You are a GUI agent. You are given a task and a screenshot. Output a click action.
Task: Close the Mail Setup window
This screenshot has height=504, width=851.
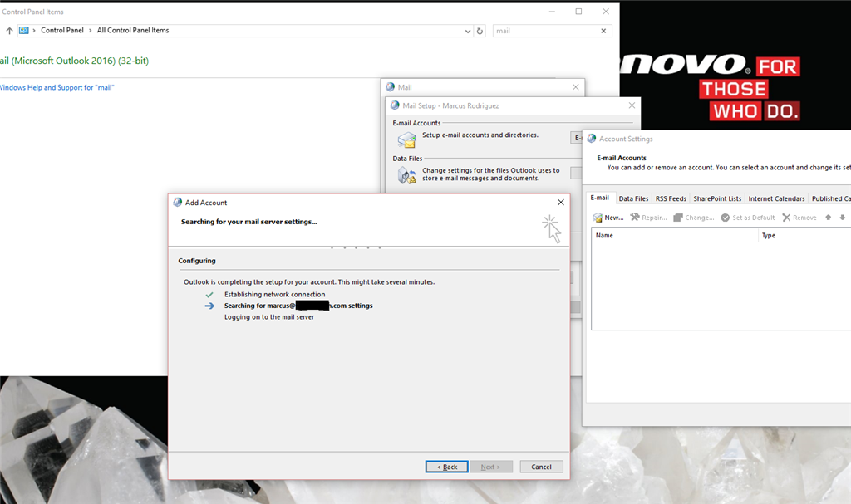click(x=632, y=105)
